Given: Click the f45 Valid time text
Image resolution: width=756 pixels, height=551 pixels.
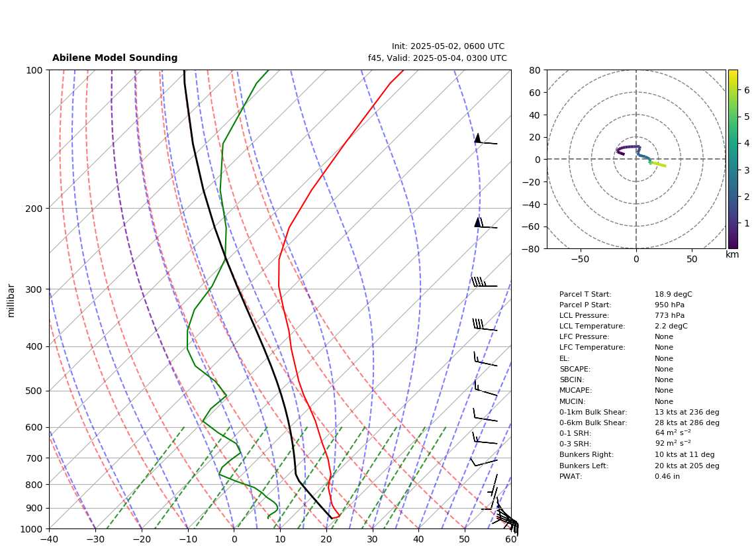Looking at the screenshot, I should point(438,58).
